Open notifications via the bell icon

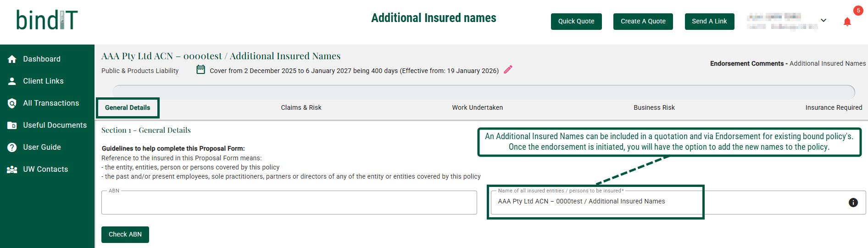(x=847, y=22)
